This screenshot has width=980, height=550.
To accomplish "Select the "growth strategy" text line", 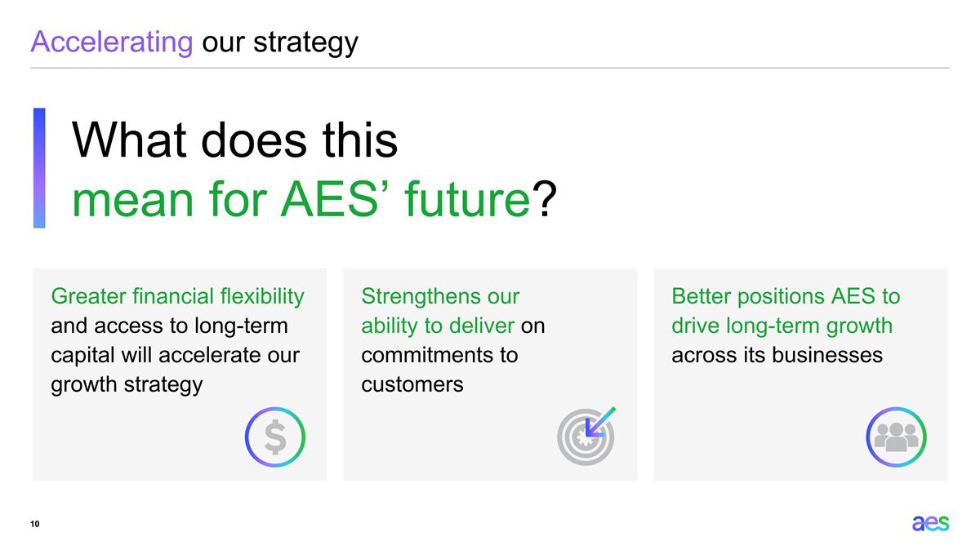I will (127, 384).
